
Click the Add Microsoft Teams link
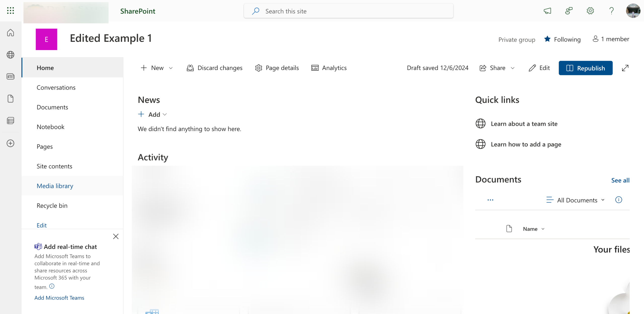tap(59, 298)
